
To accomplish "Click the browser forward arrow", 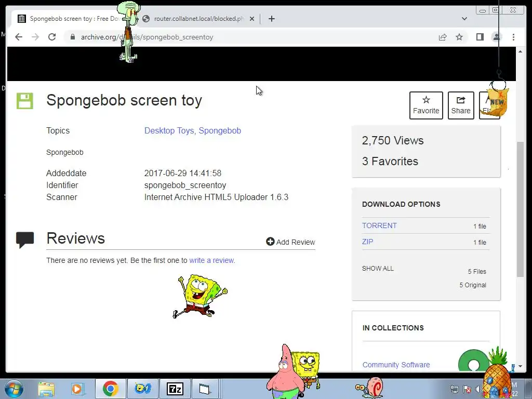I will click(x=35, y=37).
